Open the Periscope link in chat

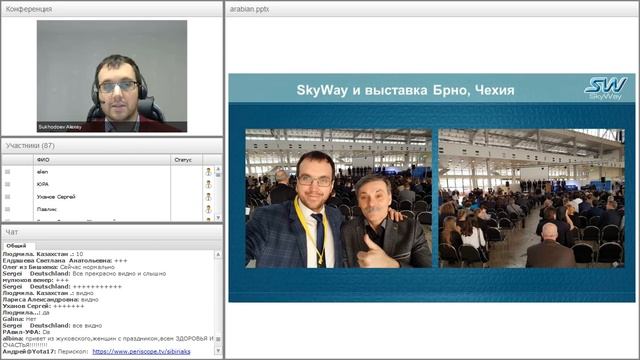click(x=141, y=351)
